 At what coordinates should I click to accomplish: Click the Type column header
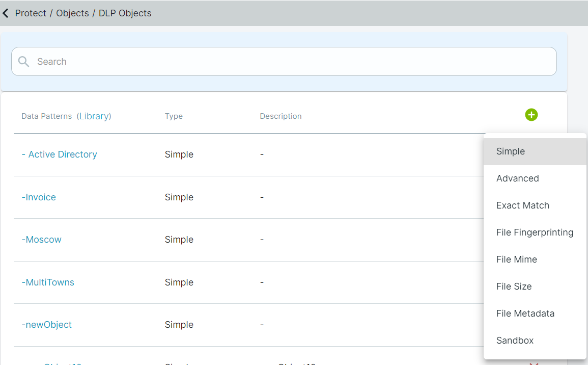pyautogui.click(x=174, y=116)
